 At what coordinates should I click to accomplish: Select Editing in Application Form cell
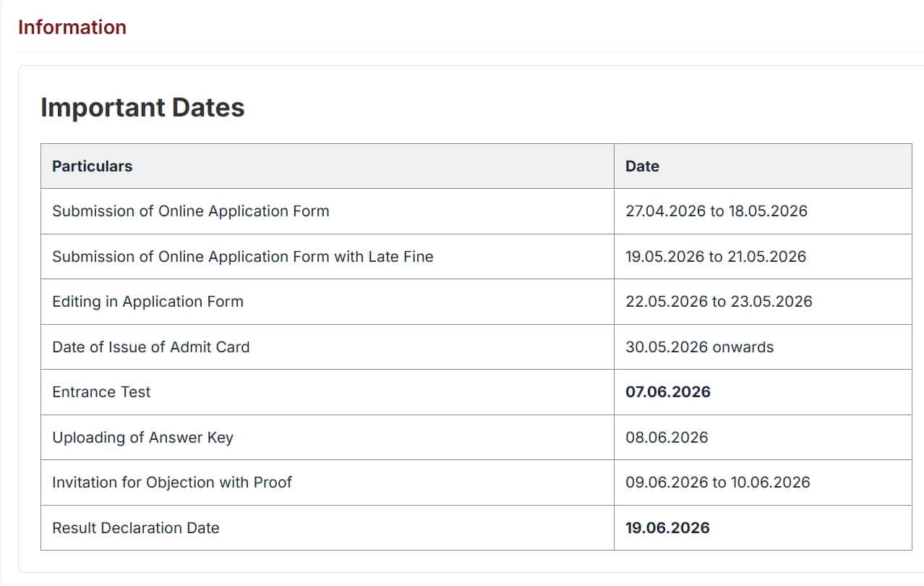tap(147, 302)
